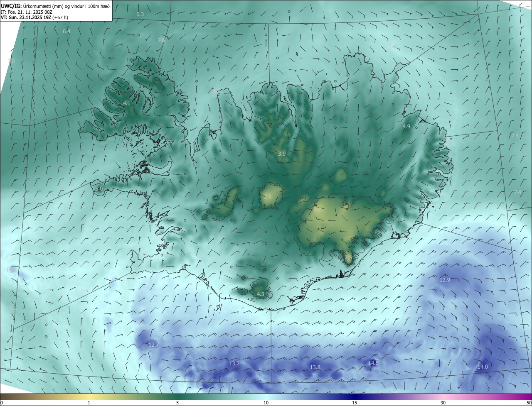Click the 4.9 value label
532x406 pixels.
tap(406, 126)
